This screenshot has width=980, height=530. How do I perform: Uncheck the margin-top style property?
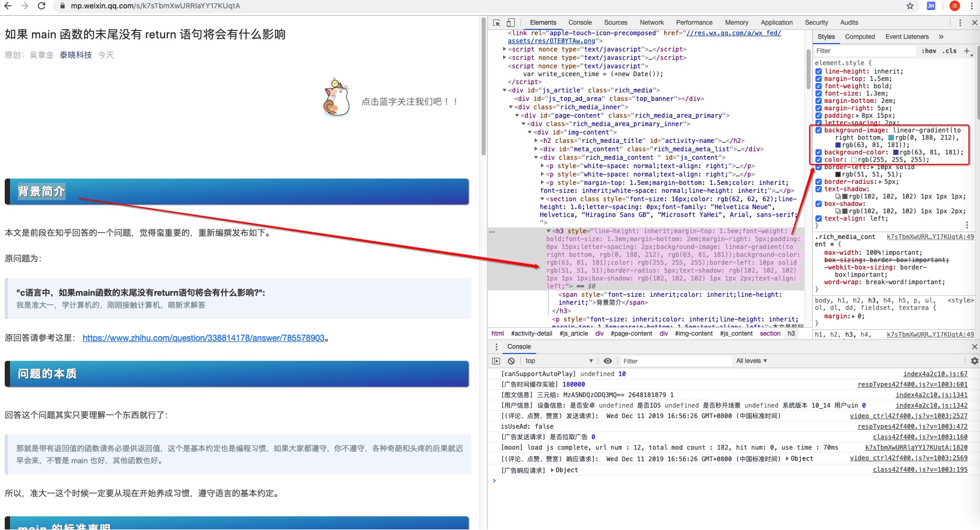tap(819, 79)
